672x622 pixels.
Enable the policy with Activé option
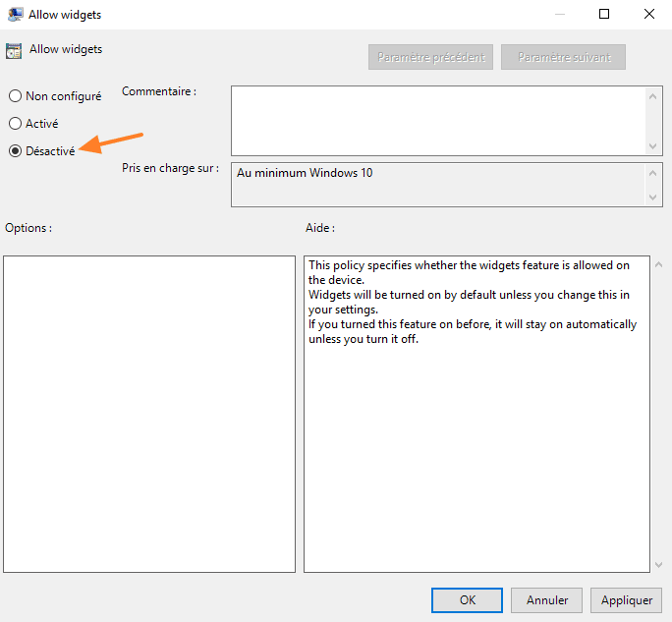pyautogui.click(x=16, y=124)
